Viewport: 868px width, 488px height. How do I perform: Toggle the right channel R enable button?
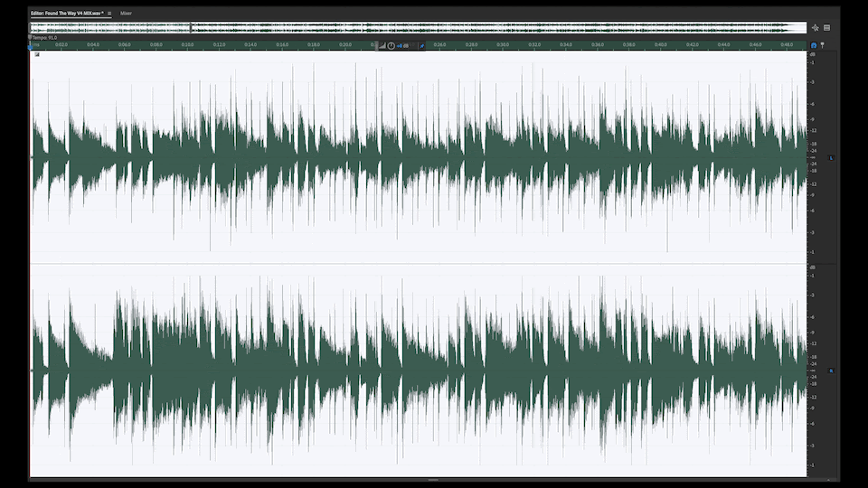[831, 371]
